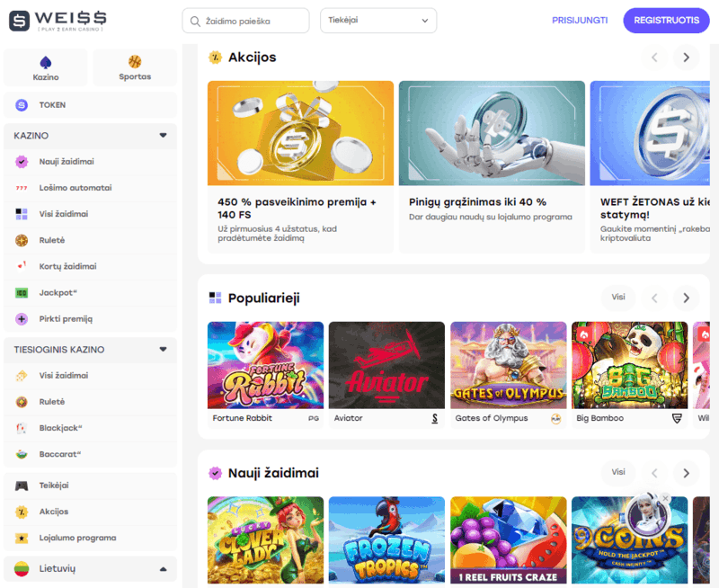Screen dimensions: 719x588
Task: Select the Kazino spade icon
Action: 46,62
